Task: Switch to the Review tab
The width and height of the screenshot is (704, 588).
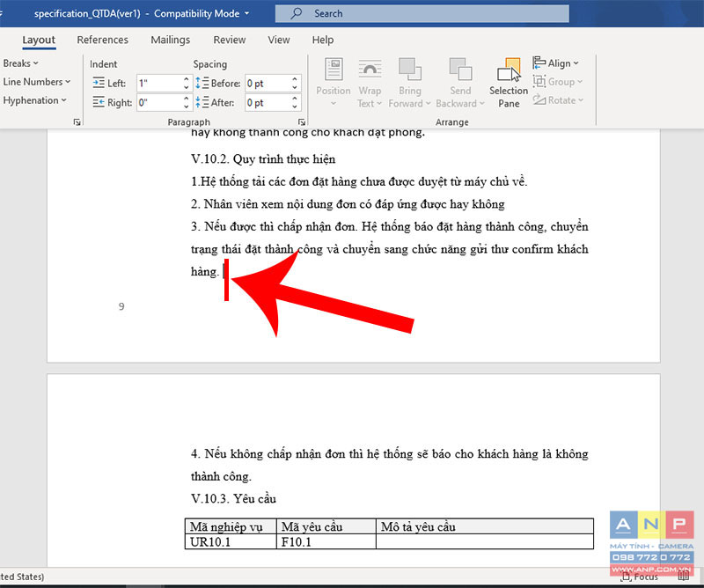Action: [230, 40]
